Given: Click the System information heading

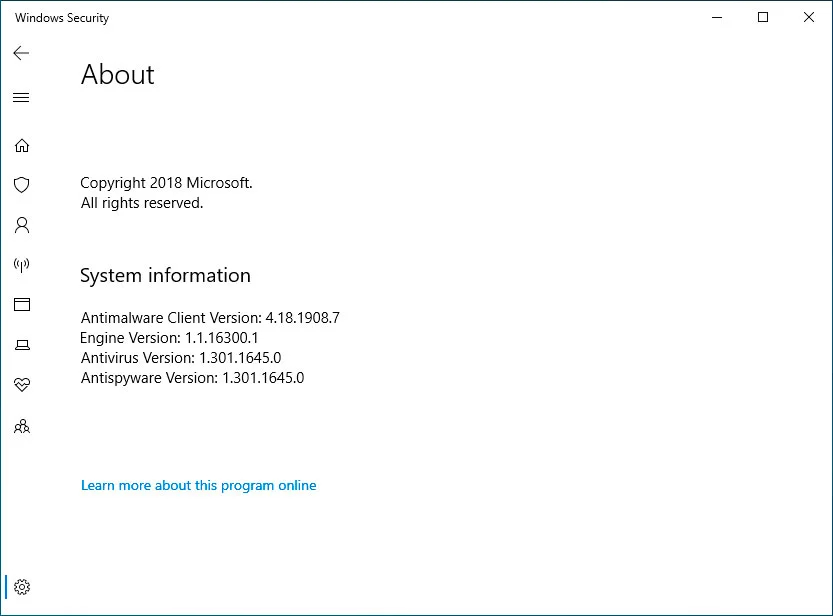Looking at the screenshot, I should click(165, 275).
